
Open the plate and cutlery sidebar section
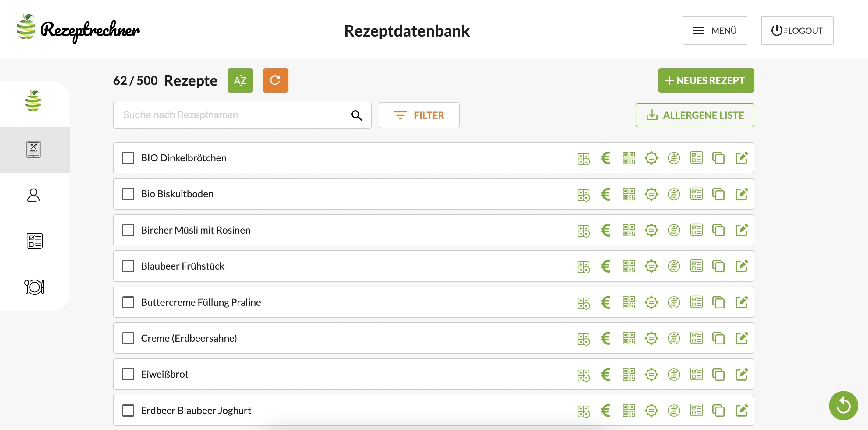pyautogui.click(x=34, y=287)
